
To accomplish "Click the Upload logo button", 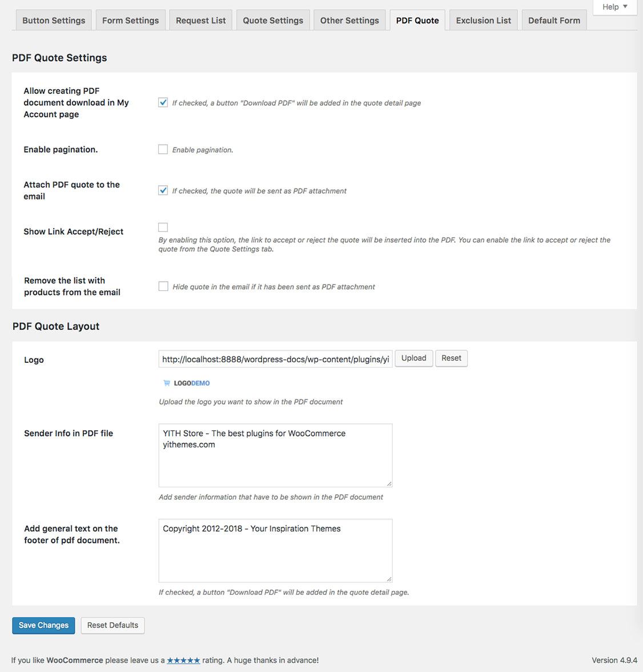I will click(x=414, y=358).
